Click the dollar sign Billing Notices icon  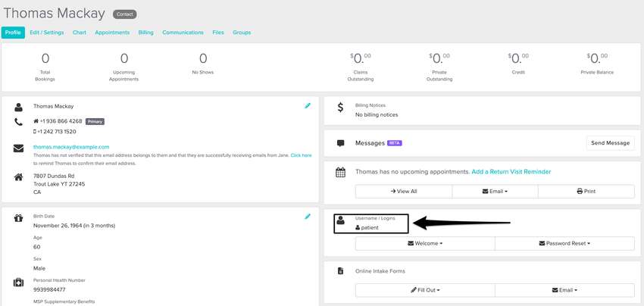tap(340, 108)
